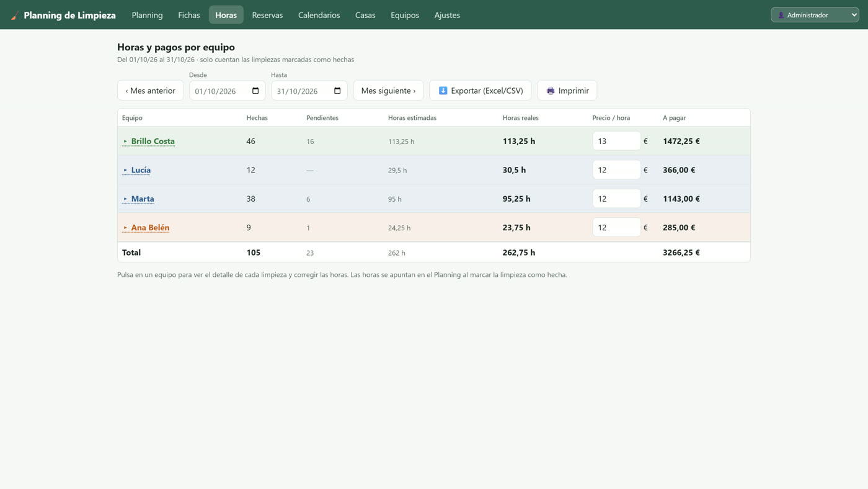Click the download icon on Exportar button

pyautogui.click(x=443, y=91)
